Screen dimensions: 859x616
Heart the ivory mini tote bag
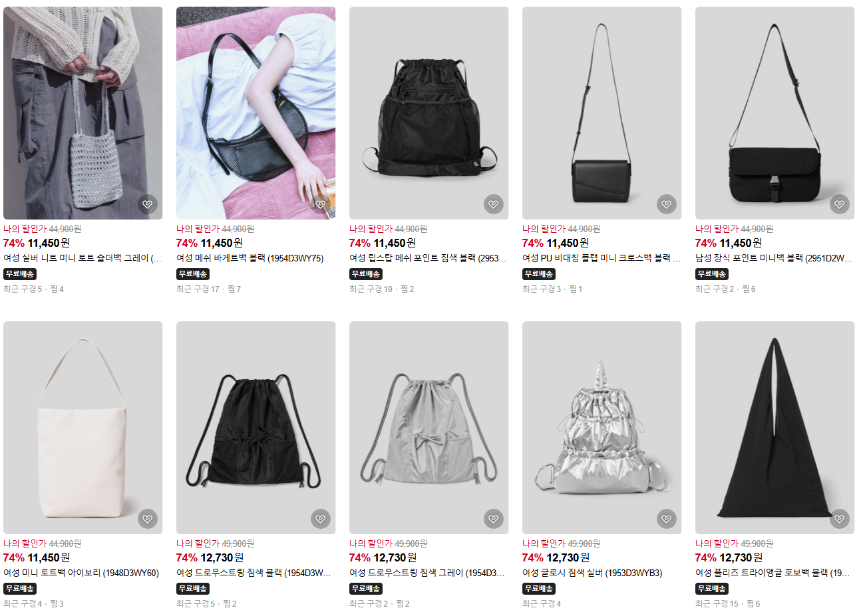tap(148, 519)
